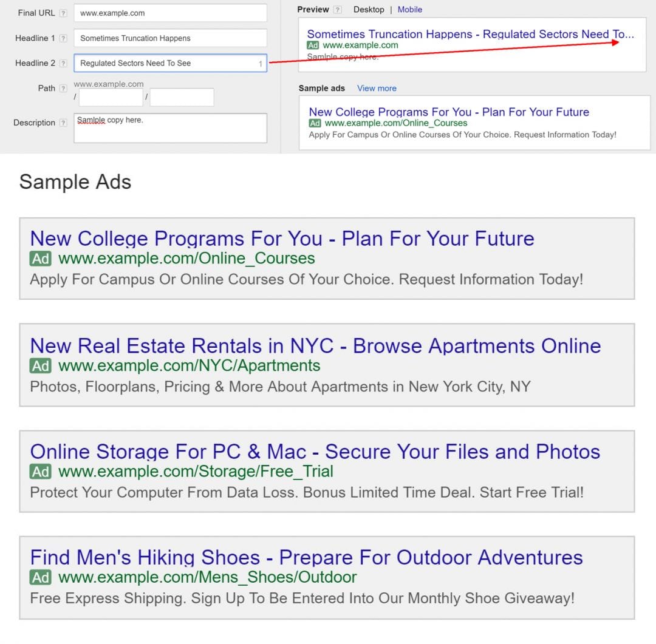Click the help icon beside Preview
656x644 pixels.
coord(338,10)
